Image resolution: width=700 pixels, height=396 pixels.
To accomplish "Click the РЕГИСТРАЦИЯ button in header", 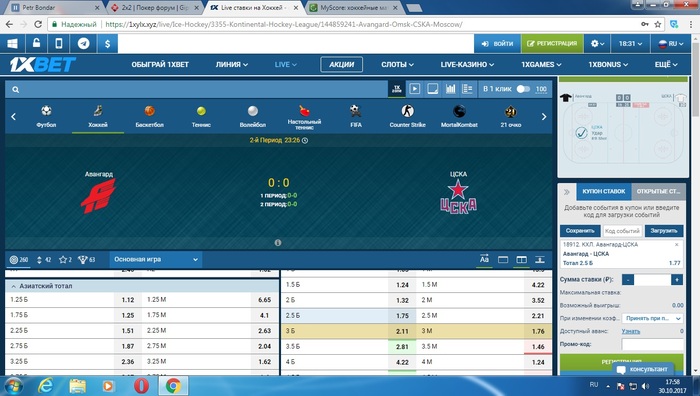I will 552,44.
